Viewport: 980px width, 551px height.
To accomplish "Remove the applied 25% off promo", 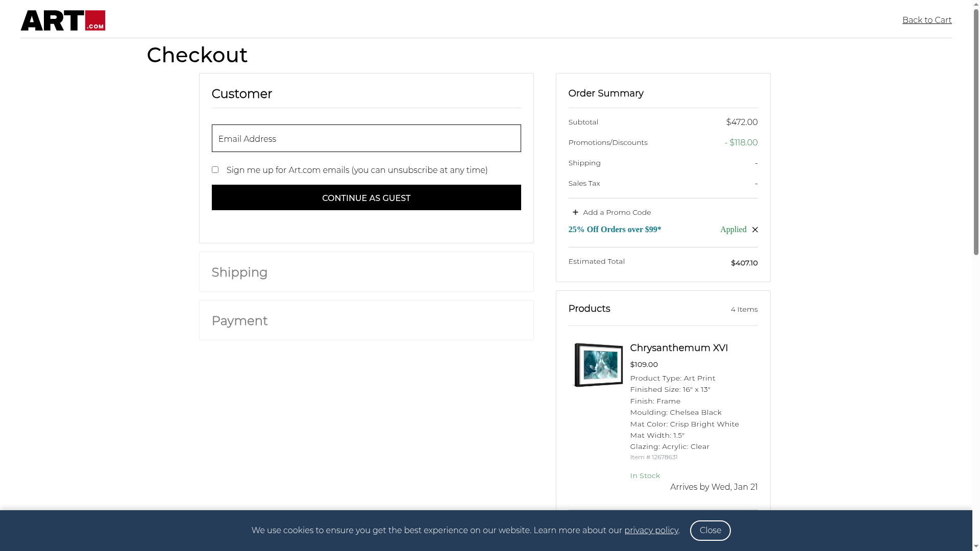I will pyautogui.click(x=755, y=230).
